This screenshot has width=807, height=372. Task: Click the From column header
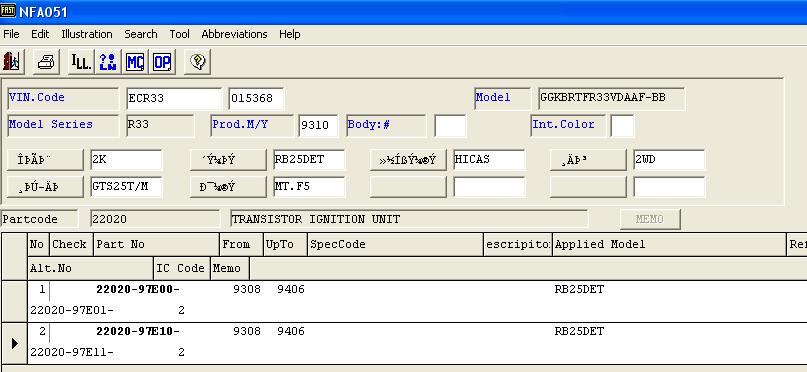pyautogui.click(x=241, y=244)
